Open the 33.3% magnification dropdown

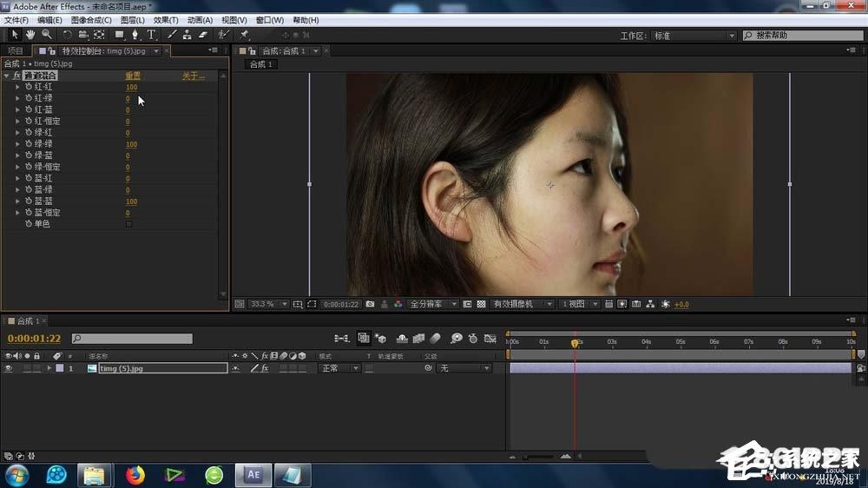(x=268, y=304)
